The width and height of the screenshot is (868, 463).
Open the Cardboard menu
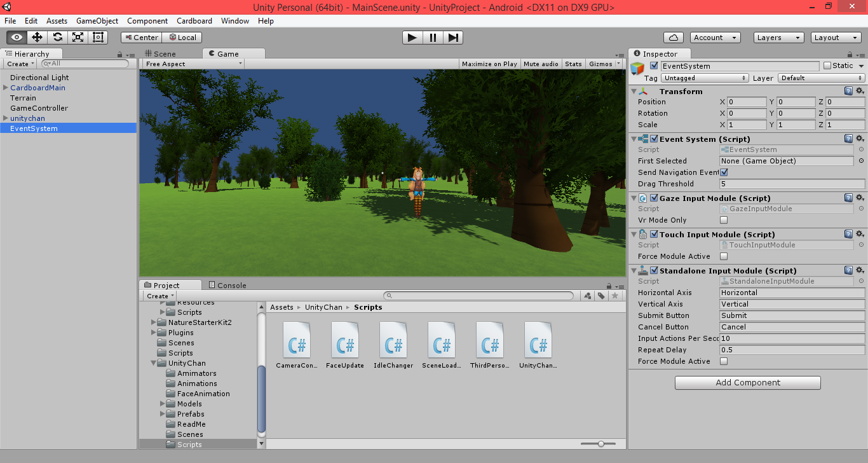[194, 21]
